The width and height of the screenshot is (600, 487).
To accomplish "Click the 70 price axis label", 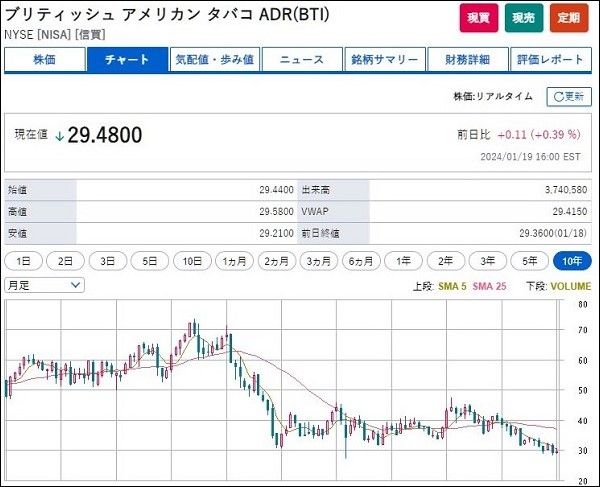I will point(583,330).
